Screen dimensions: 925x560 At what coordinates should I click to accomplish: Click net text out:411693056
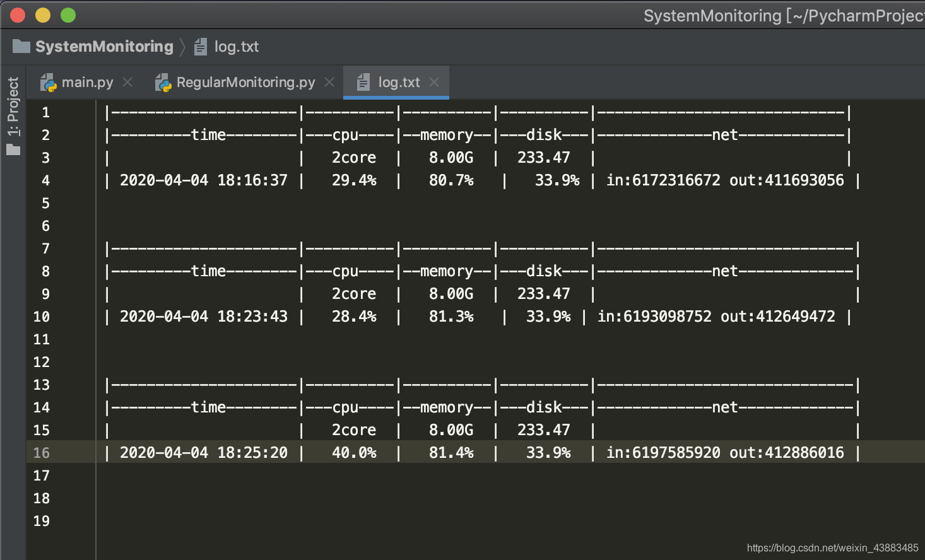click(x=787, y=180)
